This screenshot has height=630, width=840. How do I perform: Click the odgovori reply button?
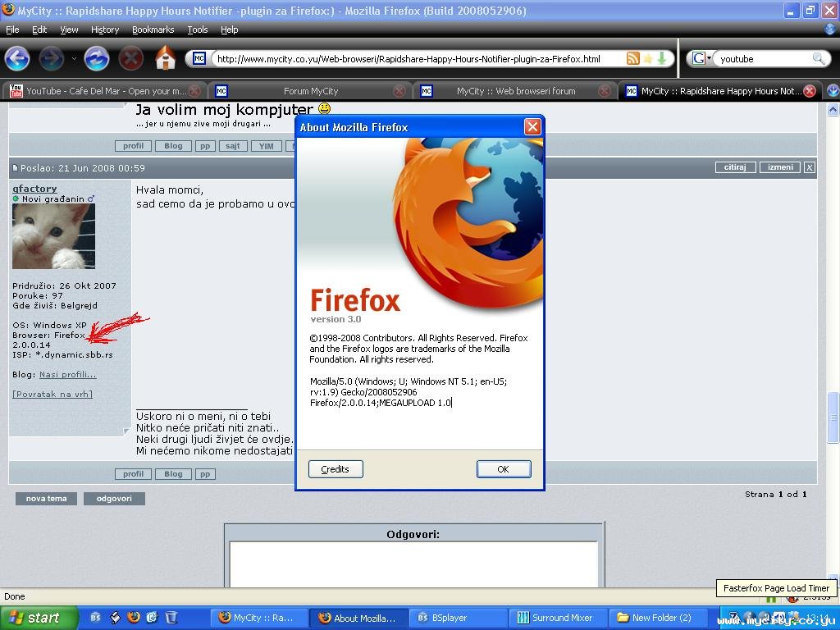click(114, 498)
